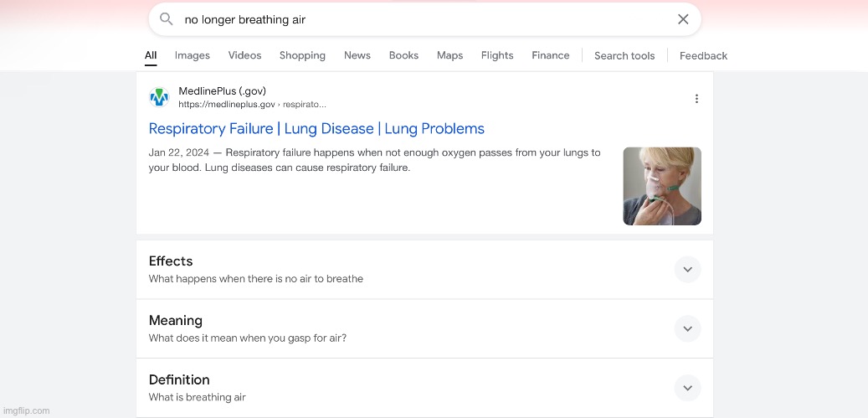This screenshot has height=418, width=868.
Task: Open Search tools
Action: pos(624,56)
